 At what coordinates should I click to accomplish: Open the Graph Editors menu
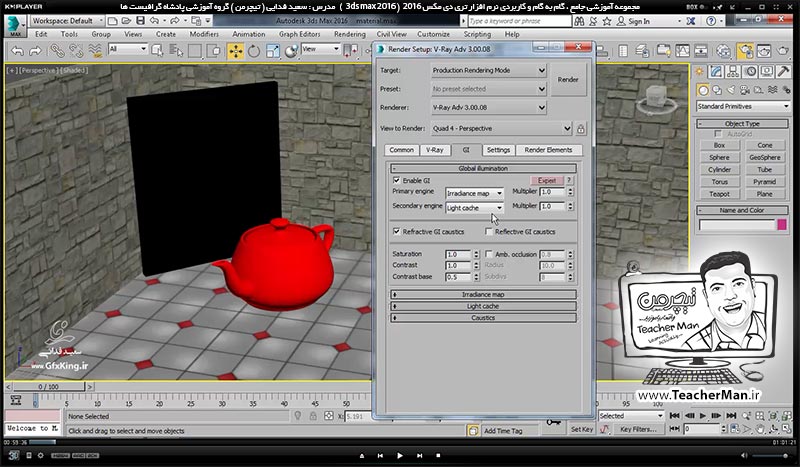point(299,34)
